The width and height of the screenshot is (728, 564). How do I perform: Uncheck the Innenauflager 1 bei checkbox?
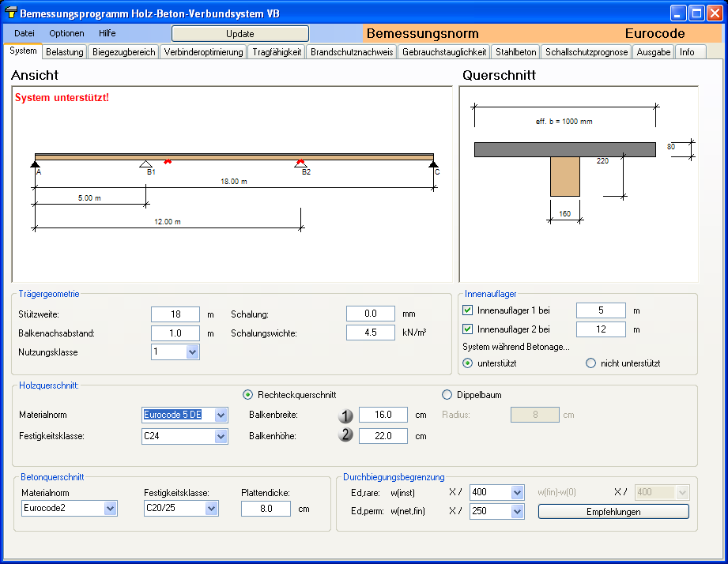467,310
